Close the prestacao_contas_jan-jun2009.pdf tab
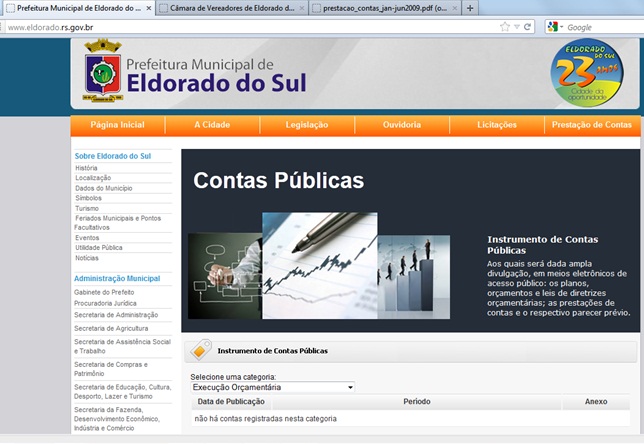This screenshot has height=444, width=644. 455,8
